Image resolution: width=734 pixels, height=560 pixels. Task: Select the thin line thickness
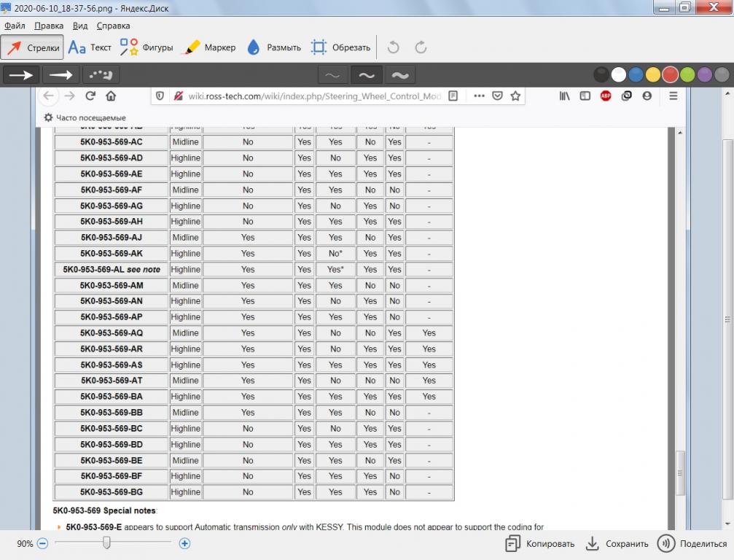[x=332, y=75]
